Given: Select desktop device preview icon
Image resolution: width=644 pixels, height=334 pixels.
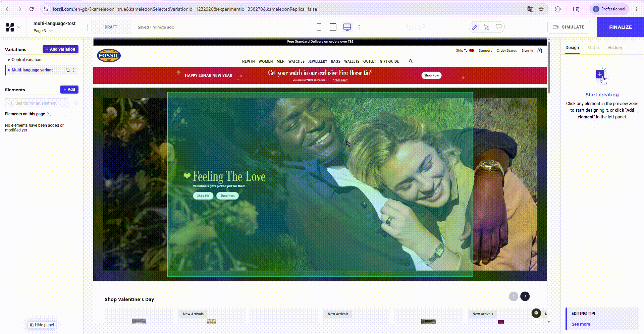Looking at the screenshot, I should (x=347, y=27).
